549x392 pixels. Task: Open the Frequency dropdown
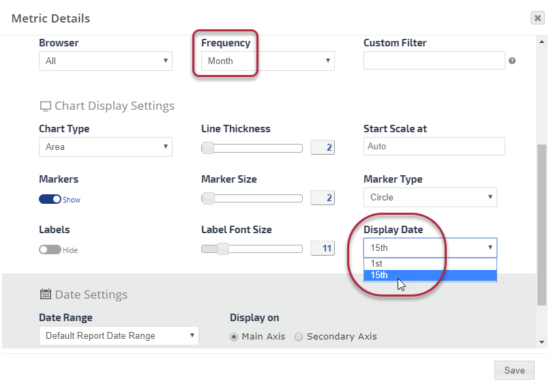click(x=268, y=61)
